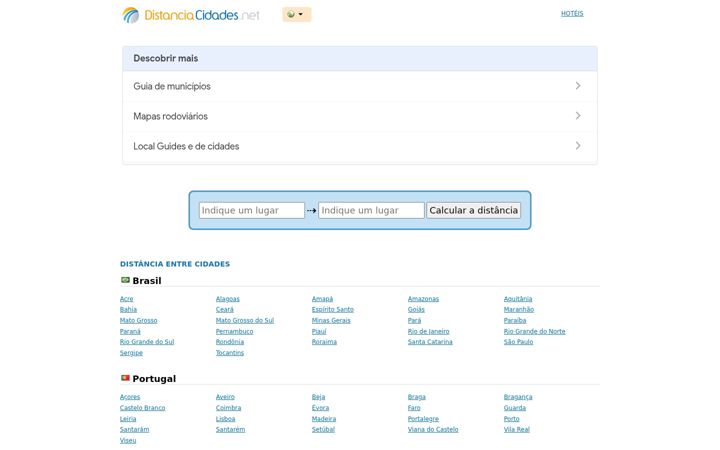Screen dimensions: 720x450
Task: Open the Minas Gerais link
Action: tap(331, 321)
